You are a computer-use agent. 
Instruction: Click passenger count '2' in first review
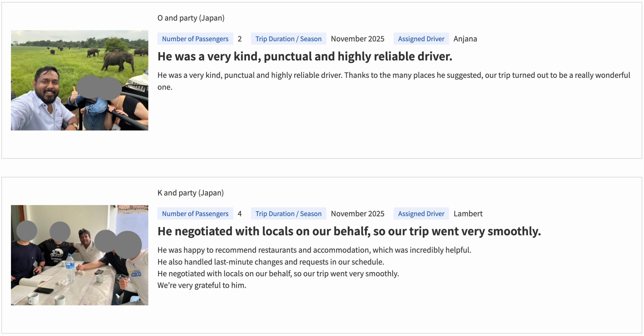click(x=239, y=39)
